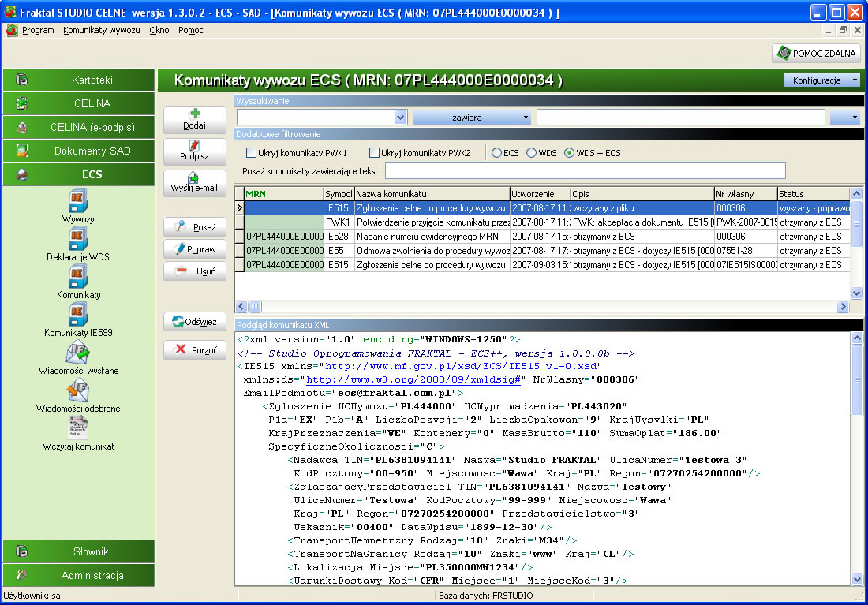Open the CELINA section button
The image size is (868, 605).
79,103
